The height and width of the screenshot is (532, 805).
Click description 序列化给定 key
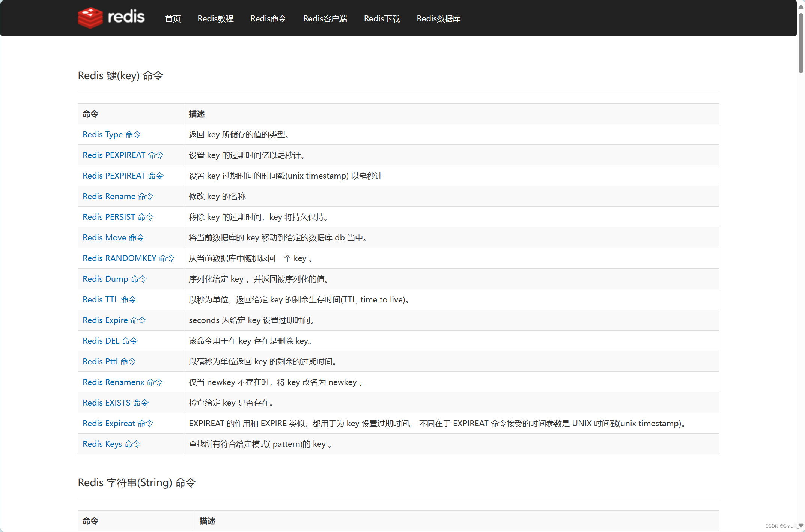click(x=259, y=279)
